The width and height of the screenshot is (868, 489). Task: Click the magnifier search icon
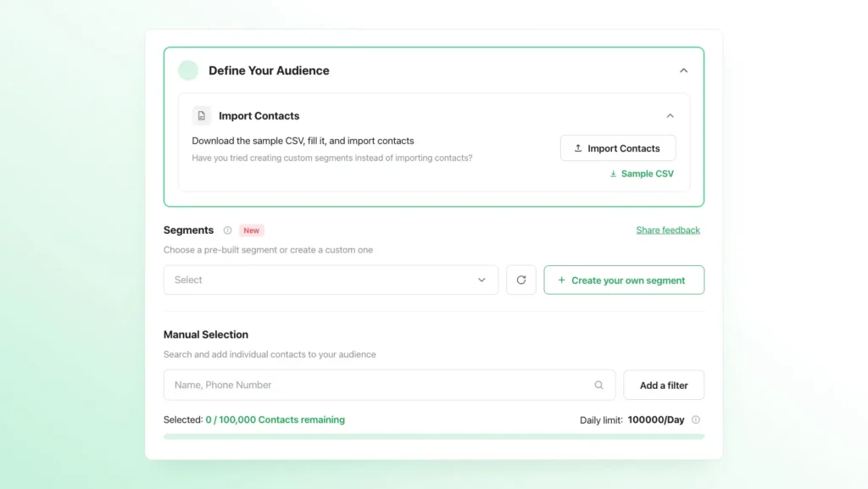(598, 385)
